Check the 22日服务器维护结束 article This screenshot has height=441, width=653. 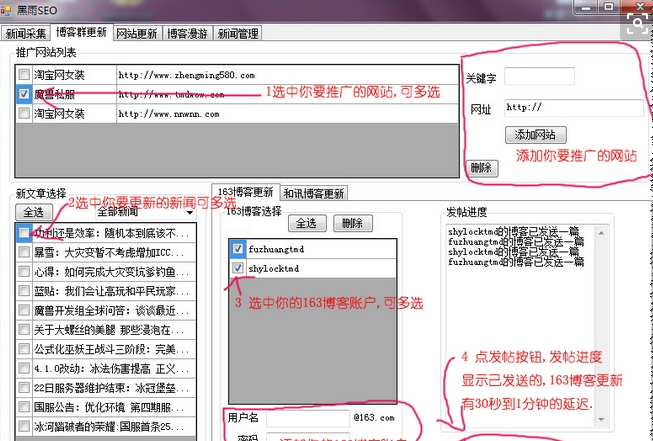click(x=24, y=388)
